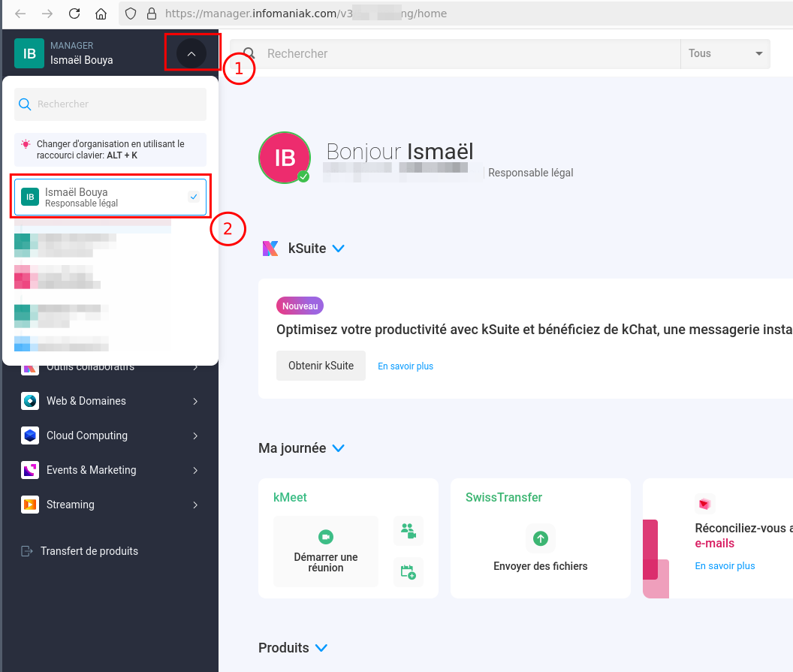The image size is (793, 672).
Task: Click the organisation search field in dropdown
Action: coord(110,104)
